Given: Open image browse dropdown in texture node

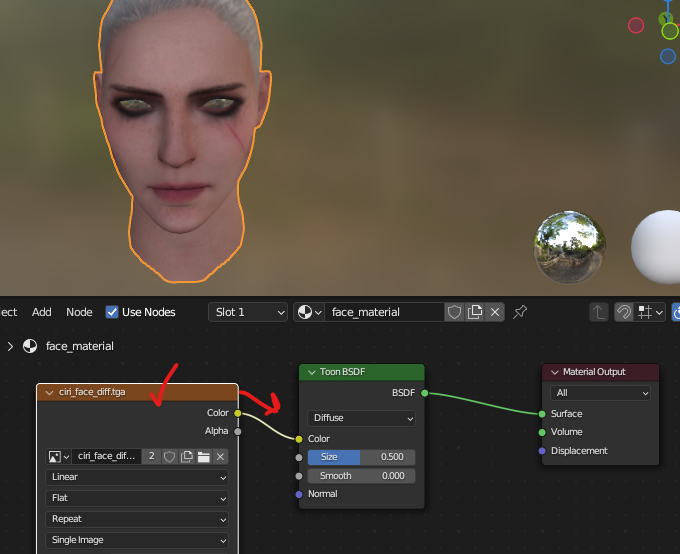Looking at the screenshot, I should click(59, 456).
